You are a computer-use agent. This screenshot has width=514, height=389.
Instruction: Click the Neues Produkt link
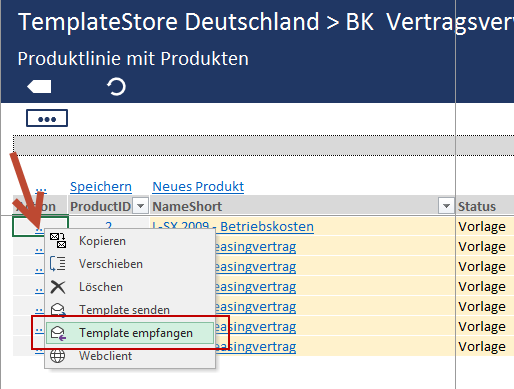click(x=198, y=186)
